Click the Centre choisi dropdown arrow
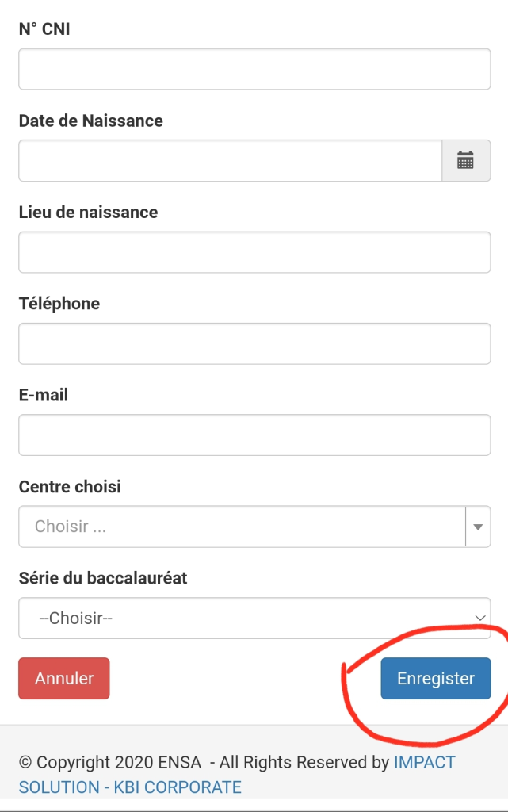The width and height of the screenshot is (508, 812). coord(478,527)
